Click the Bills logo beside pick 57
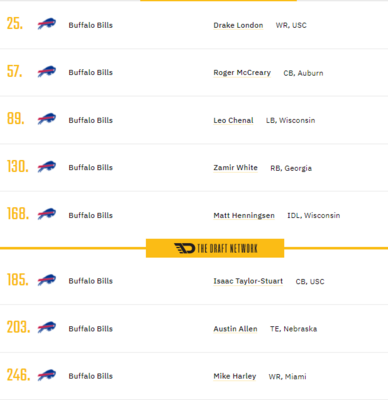The image size is (388, 400). pyautogui.click(x=47, y=72)
